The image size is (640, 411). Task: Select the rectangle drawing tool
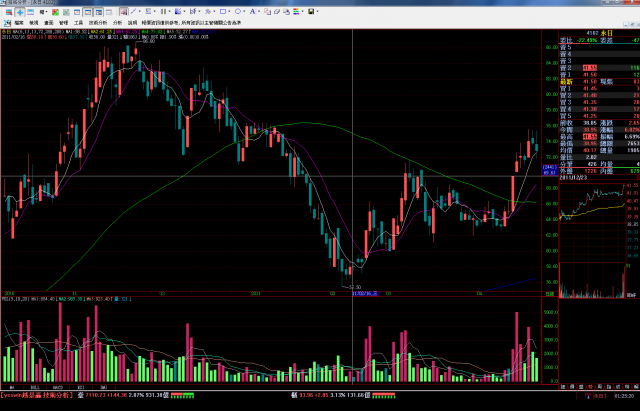pos(223,11)
